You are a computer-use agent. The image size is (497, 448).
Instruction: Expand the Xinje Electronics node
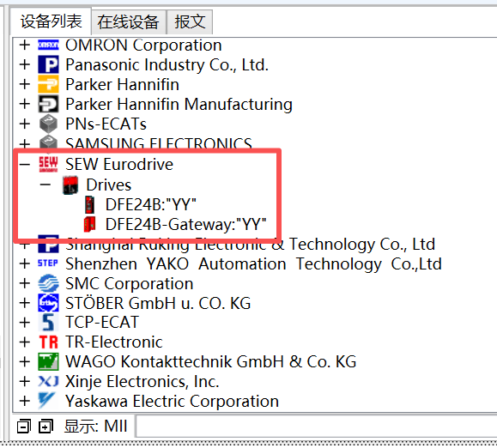pos(25,381)
